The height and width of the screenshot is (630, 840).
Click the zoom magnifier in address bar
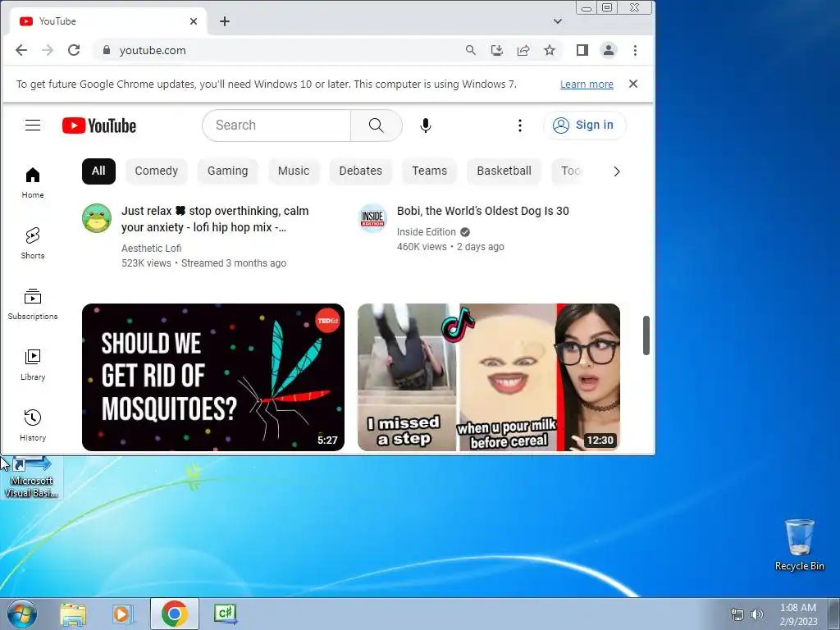pyautogui.click(x=470, y=50)
